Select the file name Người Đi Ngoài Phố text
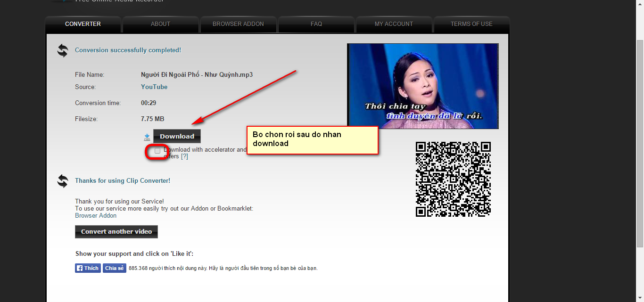The height and width of the screenshot is (302, 644). pyautogui.click(x=197, y=74)
